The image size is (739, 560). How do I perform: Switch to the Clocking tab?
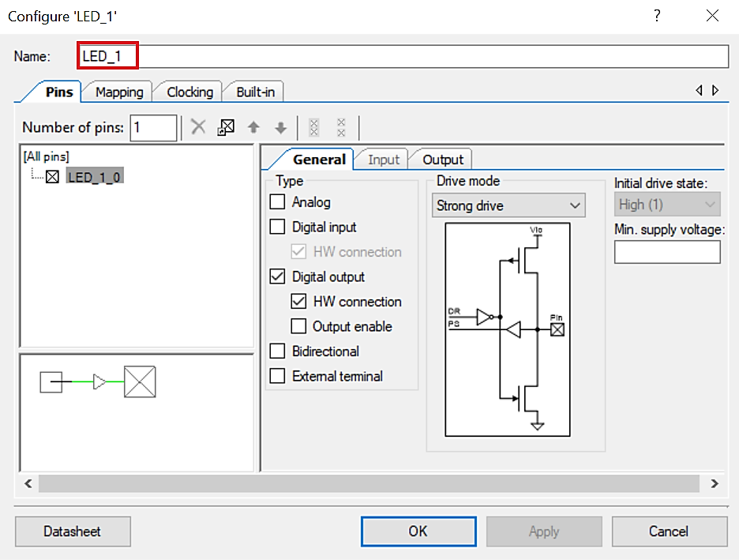pos(190,92)
